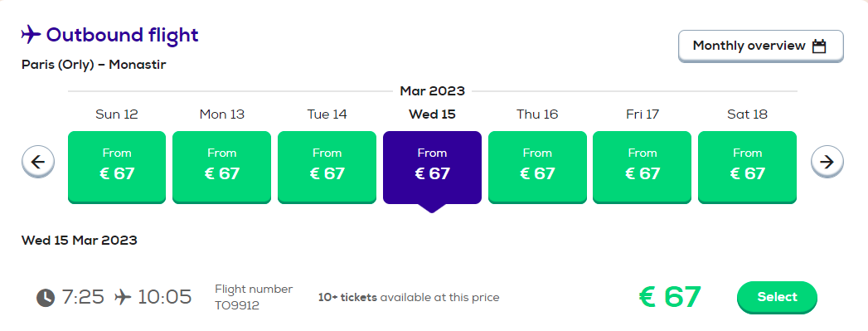
Task: Click the 10+ tickets available notice
Action: click(x=409, y=298)
